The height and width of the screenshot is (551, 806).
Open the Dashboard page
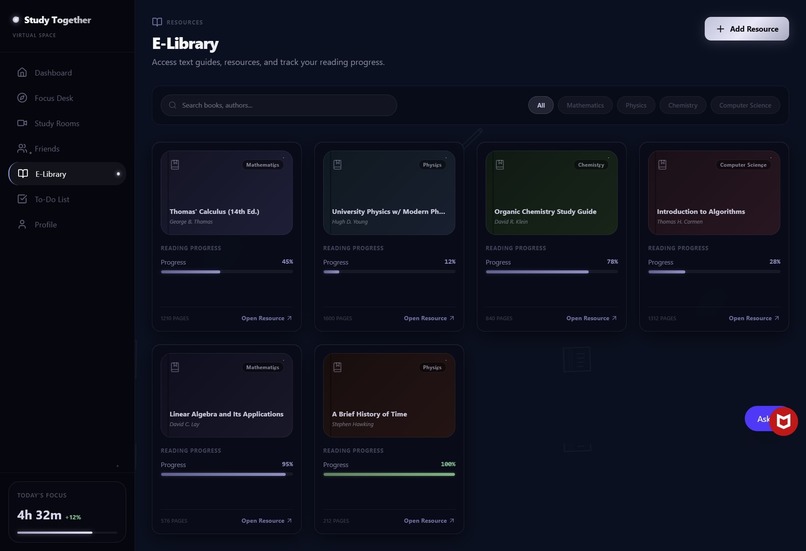(67, 72)
